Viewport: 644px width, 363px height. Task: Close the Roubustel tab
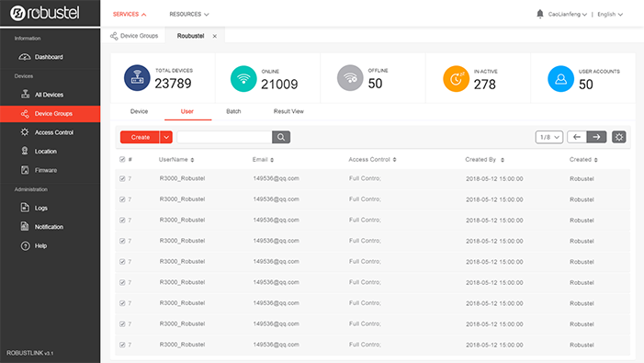click(214, 36)
